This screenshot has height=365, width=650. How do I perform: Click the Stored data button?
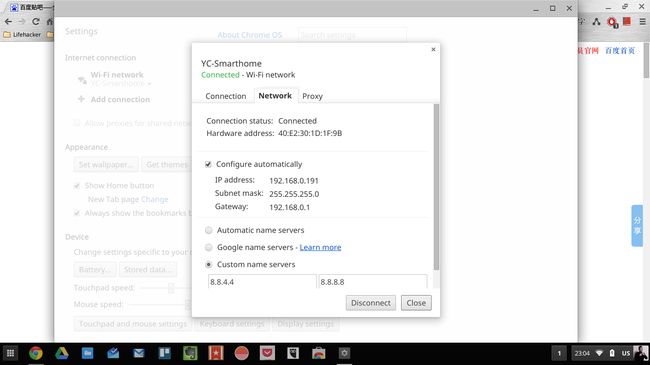148,270
